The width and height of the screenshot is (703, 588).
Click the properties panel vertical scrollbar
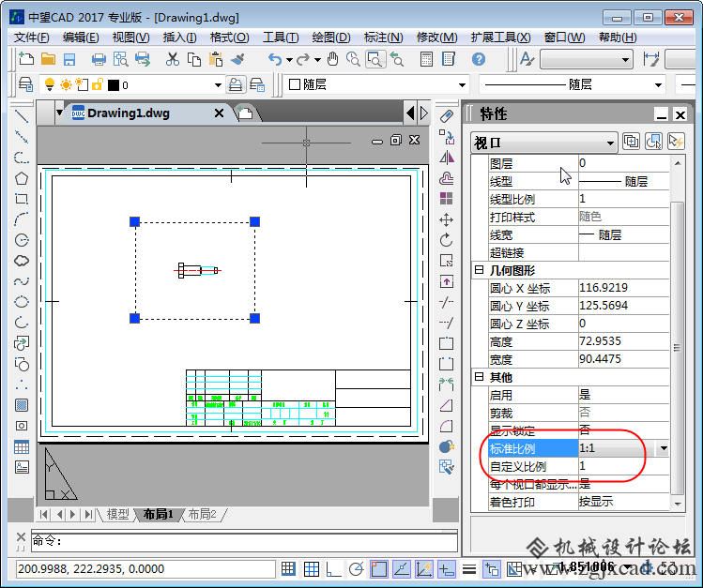(x=678, y=347)
